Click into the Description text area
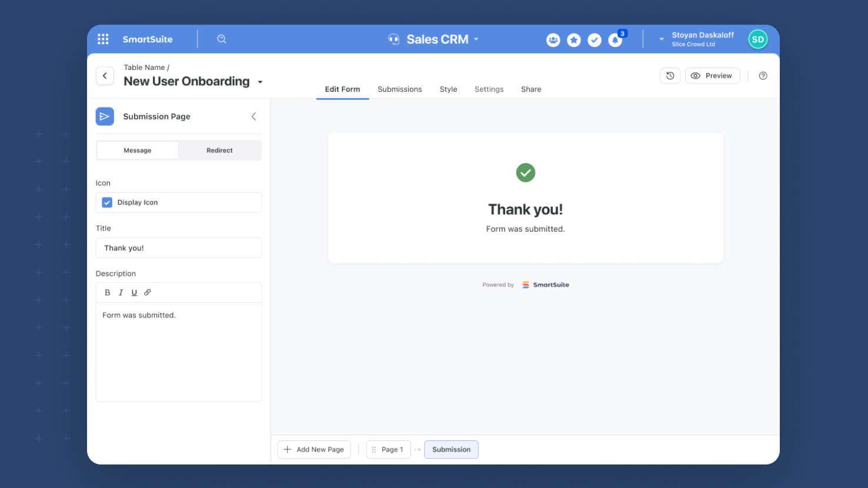868x488 pixels. pyautogui.click(x=179, y=352)
